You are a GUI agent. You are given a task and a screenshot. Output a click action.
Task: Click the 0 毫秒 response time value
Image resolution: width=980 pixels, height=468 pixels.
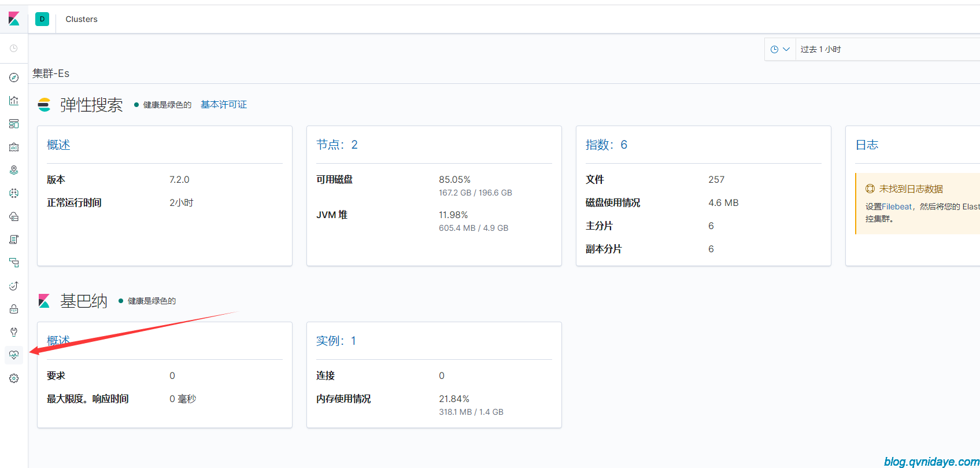tap(183, 399)
